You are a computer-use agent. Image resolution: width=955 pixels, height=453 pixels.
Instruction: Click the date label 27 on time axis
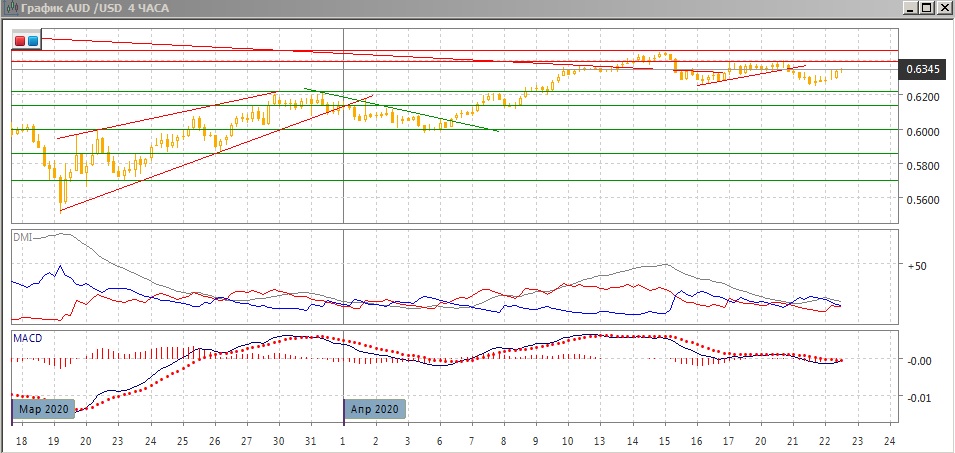(246, 441)
